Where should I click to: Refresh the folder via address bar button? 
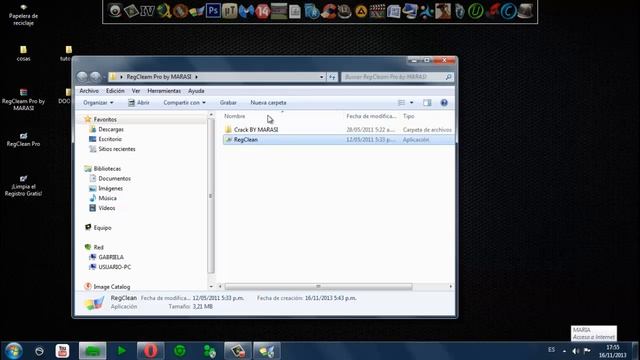point(332,77)
